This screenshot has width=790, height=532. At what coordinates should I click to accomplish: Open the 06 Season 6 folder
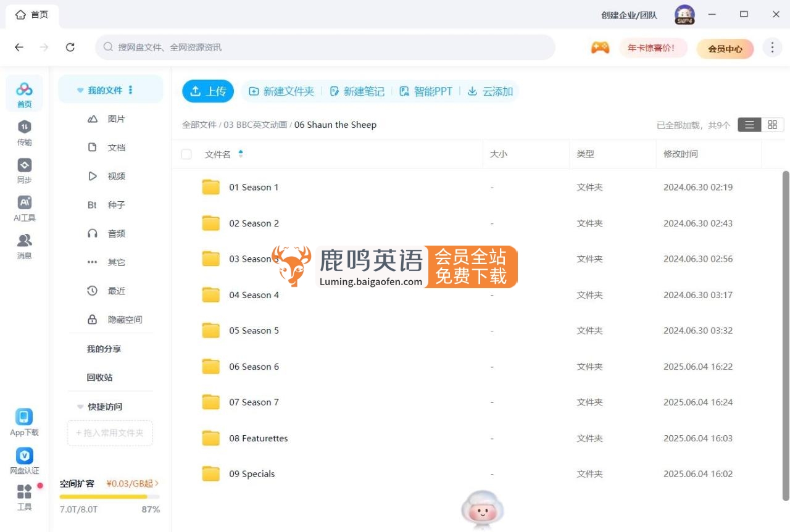pos(254,366)
